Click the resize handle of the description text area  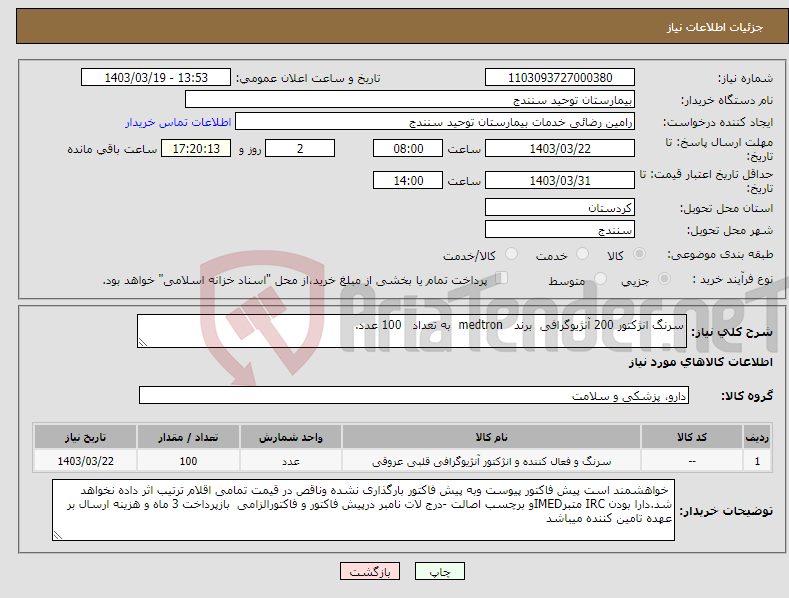[143, 342]
